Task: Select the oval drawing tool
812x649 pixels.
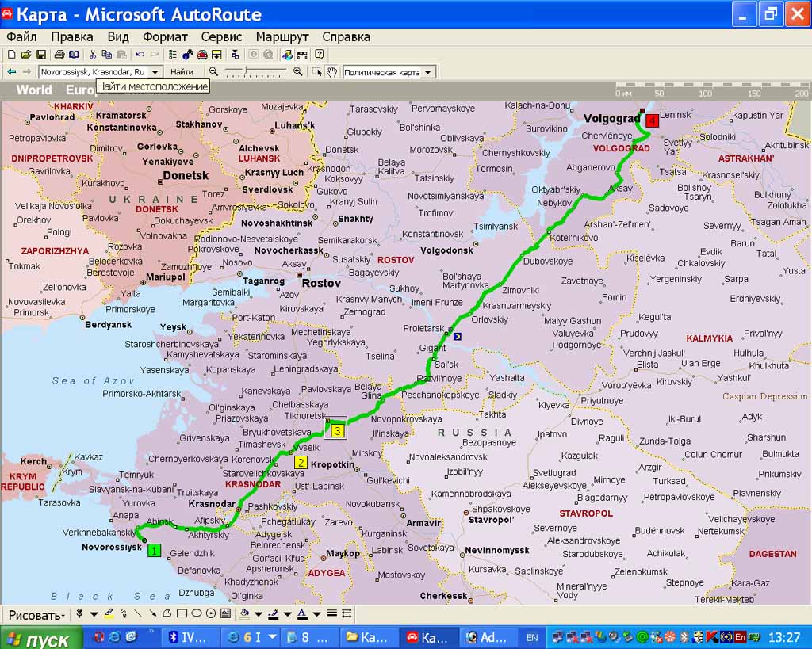Action: coord(196,614)
